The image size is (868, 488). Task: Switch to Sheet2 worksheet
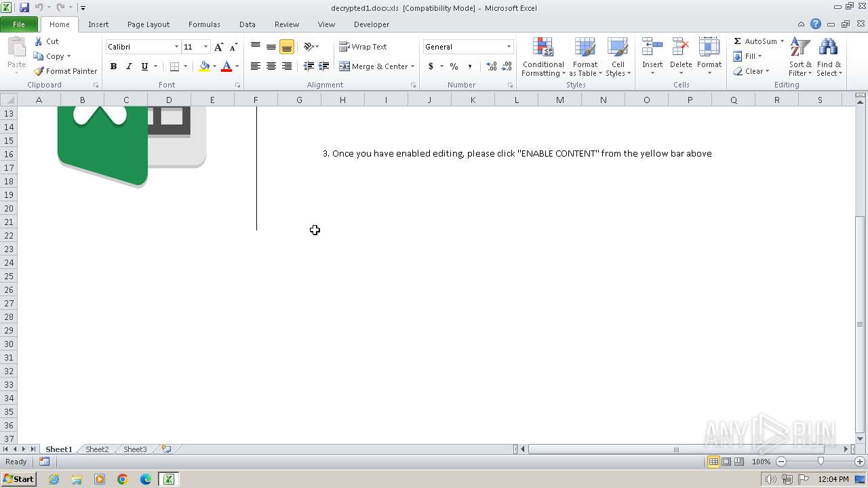97,449
